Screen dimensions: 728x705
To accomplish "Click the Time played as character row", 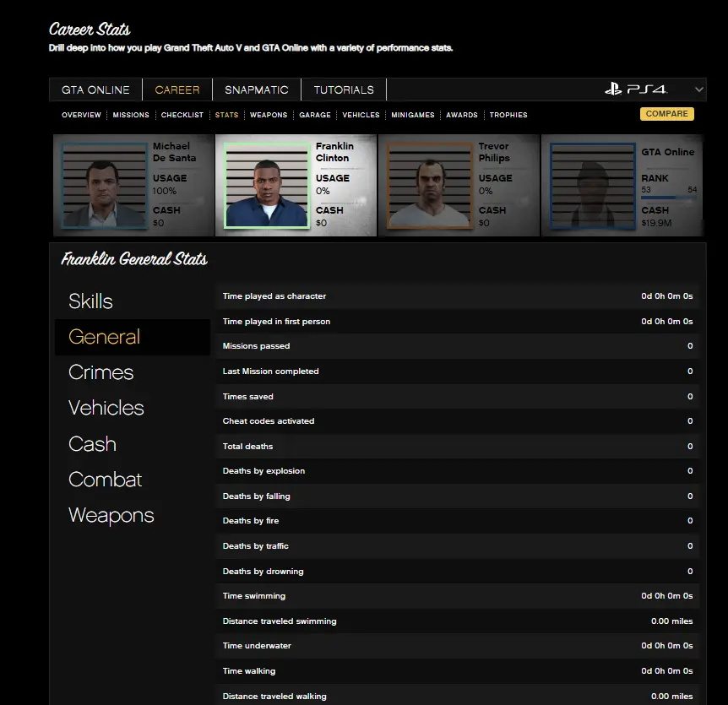I will [x=457, y=296].
